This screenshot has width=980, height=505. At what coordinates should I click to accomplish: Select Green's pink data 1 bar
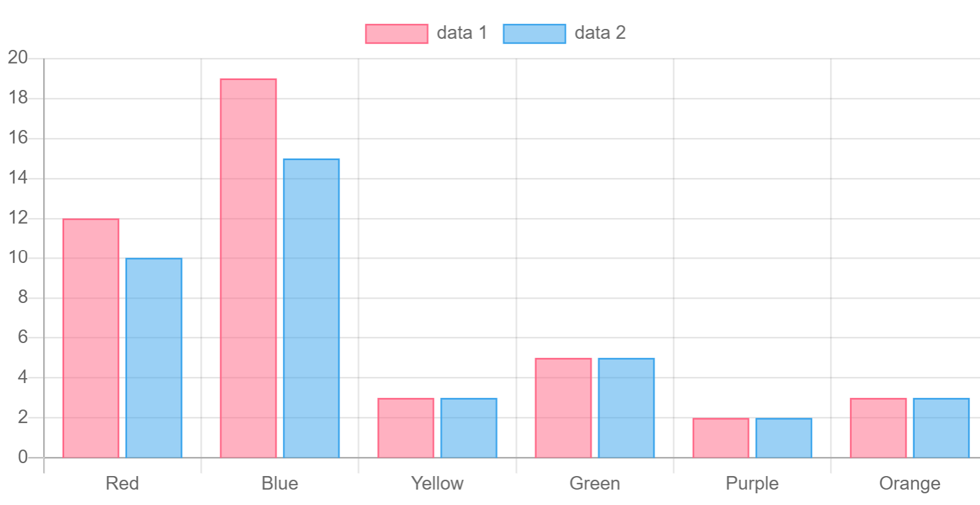(x=563, y=408)
